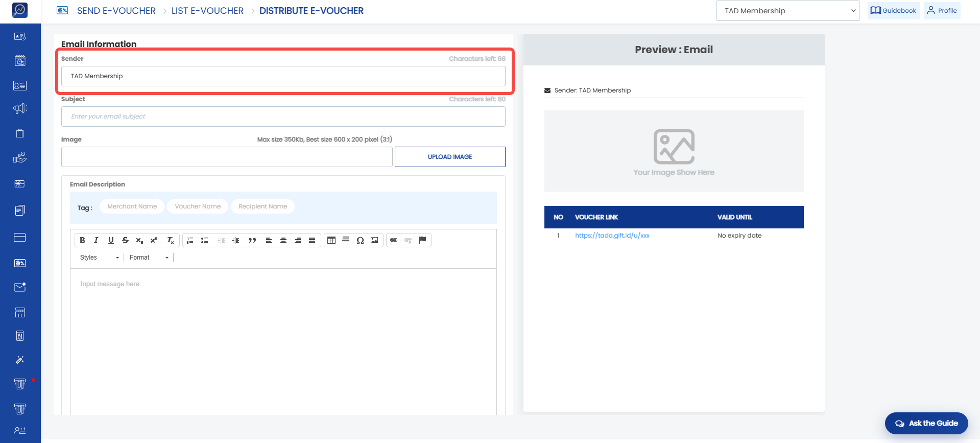980x443 pixels.
Task: Open the magic wand icon in sidebar
Action: coord(20,360)
